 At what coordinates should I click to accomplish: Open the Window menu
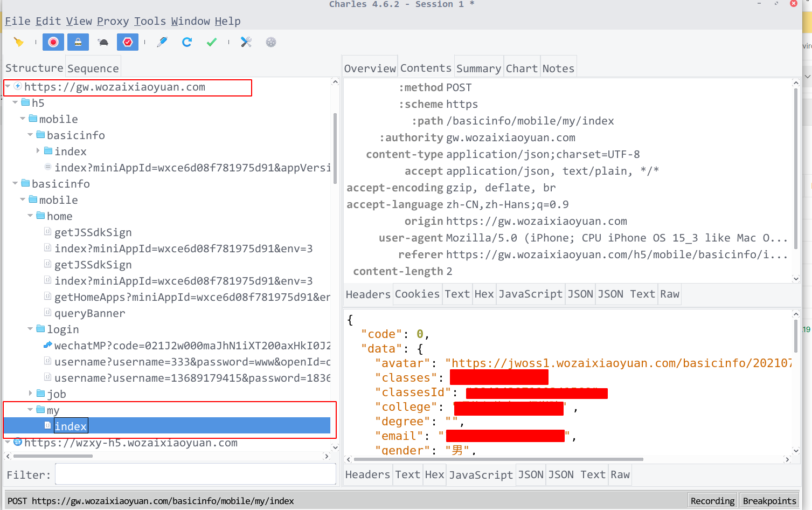191,21
